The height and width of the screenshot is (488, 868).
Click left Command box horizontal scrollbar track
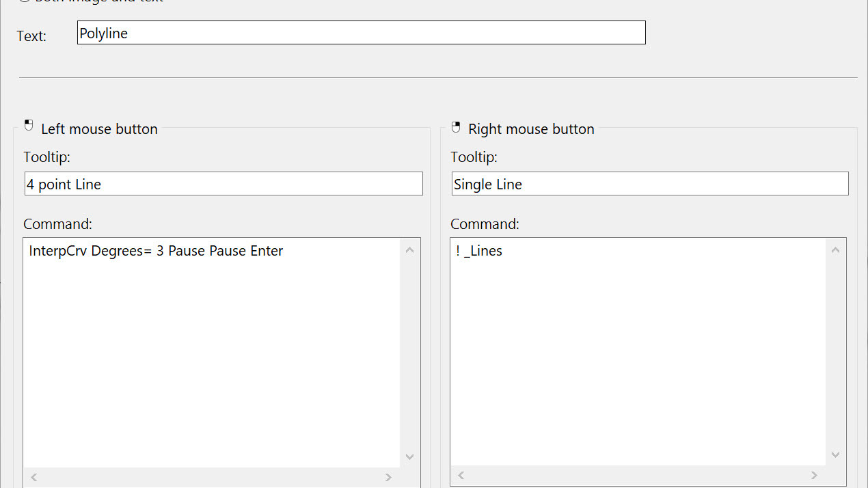pyautogui.click(x=212, y=477)
